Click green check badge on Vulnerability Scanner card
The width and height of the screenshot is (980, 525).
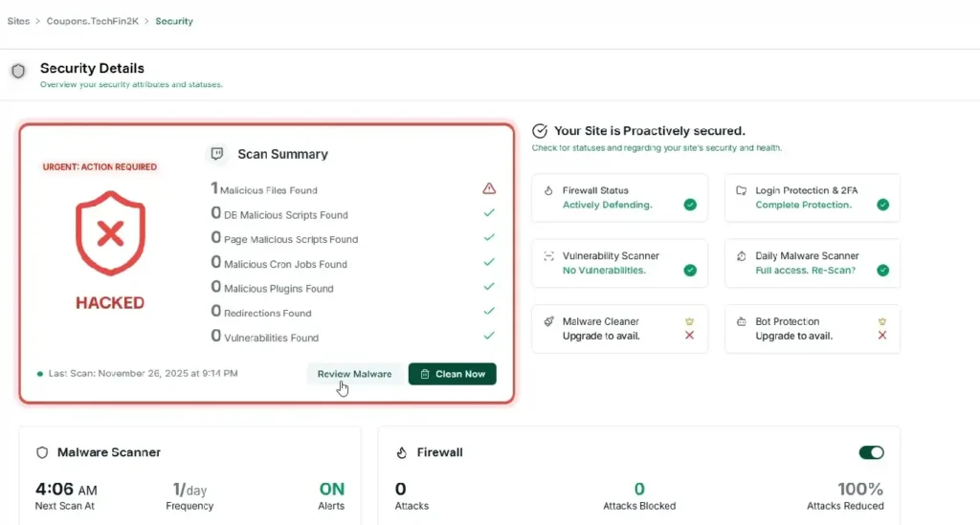[690, 271]
